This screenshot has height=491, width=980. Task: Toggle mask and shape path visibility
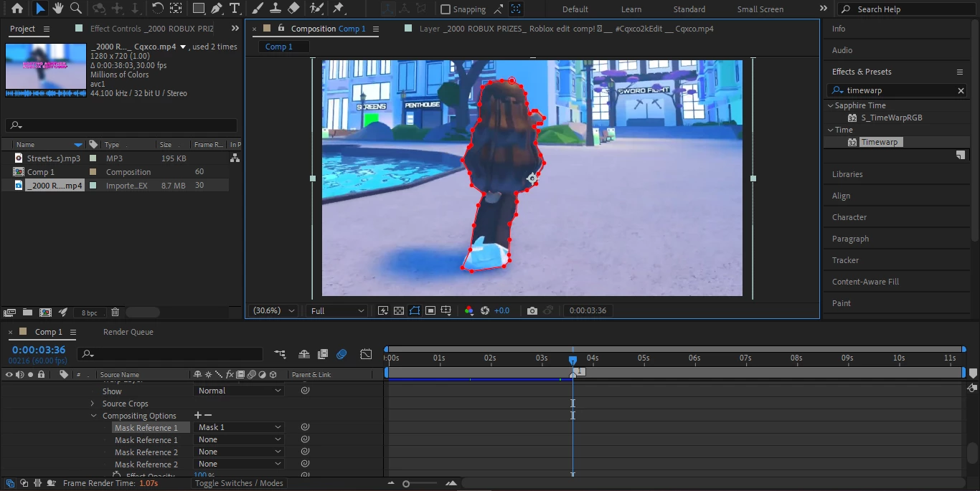(x=415, y=310)
